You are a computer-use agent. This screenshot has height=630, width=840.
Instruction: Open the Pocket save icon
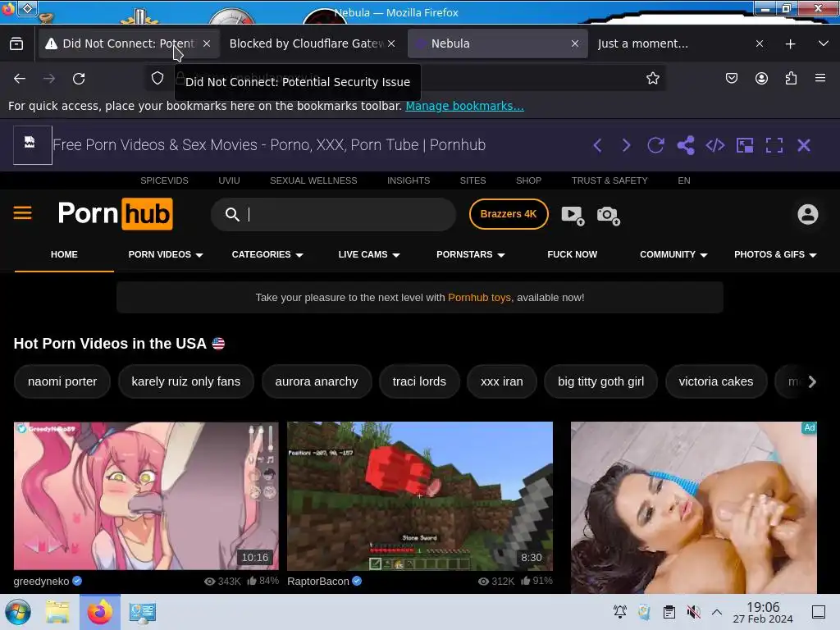pos(732,78)
